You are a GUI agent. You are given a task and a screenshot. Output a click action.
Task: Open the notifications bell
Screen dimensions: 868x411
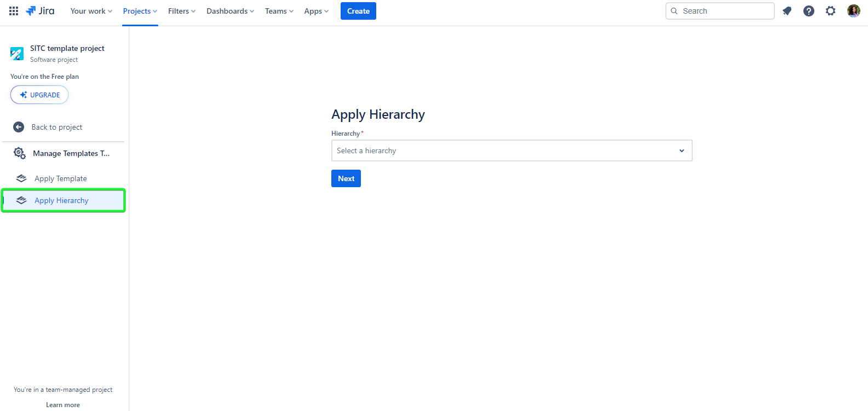787,11
